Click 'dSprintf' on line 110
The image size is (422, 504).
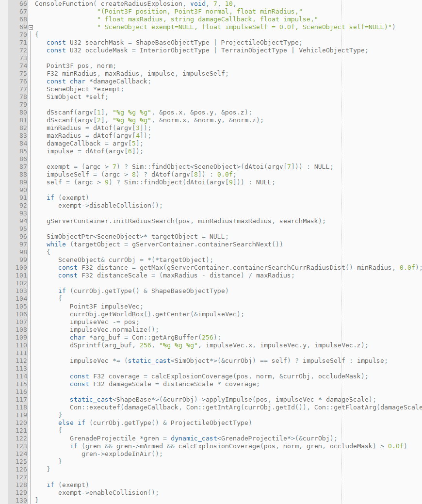(x=85, y=345)
